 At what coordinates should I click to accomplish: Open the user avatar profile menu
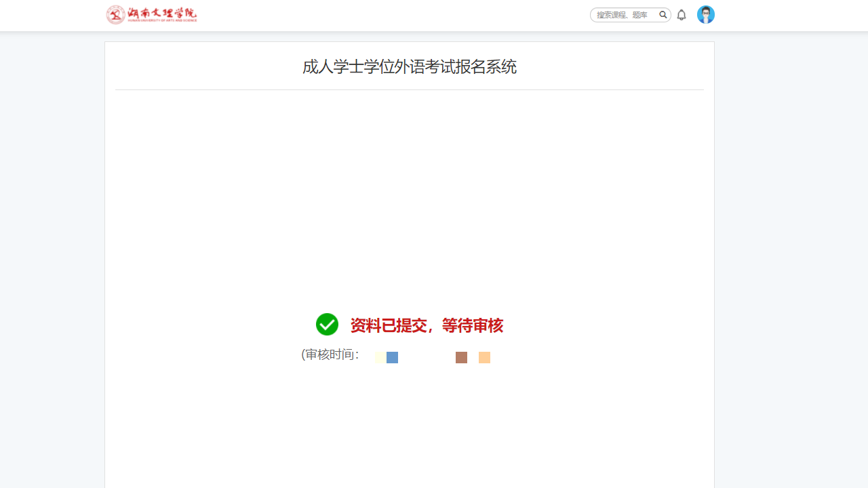click(x=706, y=15)
